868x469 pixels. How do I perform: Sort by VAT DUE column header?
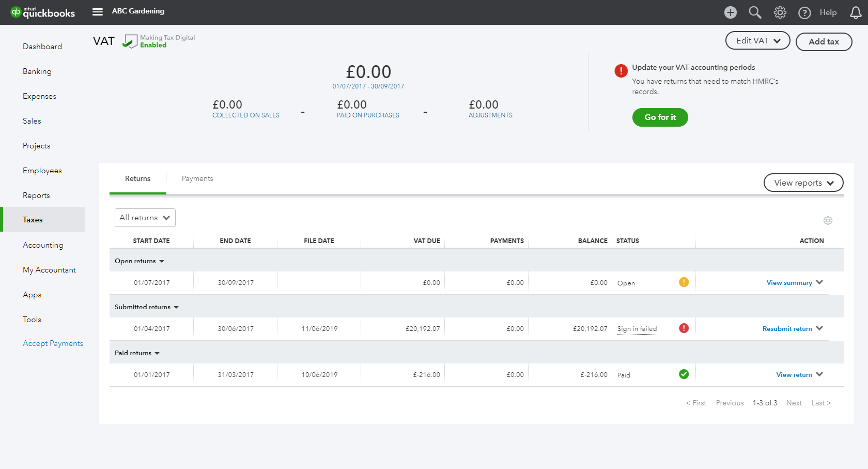(x=427, y=241)
